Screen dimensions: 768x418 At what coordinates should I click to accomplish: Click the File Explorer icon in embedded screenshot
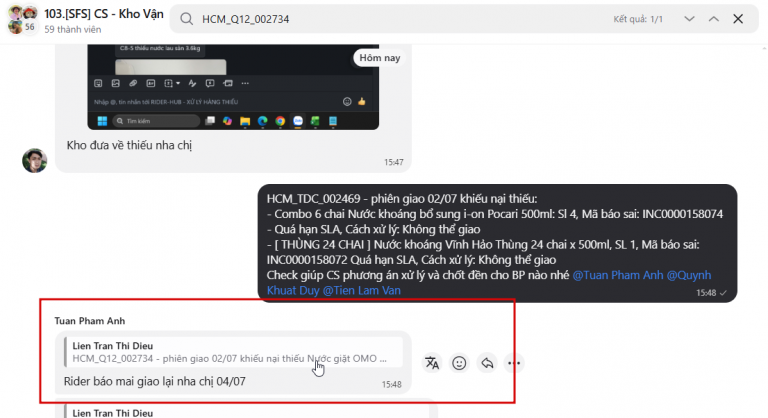pos(245,121)
